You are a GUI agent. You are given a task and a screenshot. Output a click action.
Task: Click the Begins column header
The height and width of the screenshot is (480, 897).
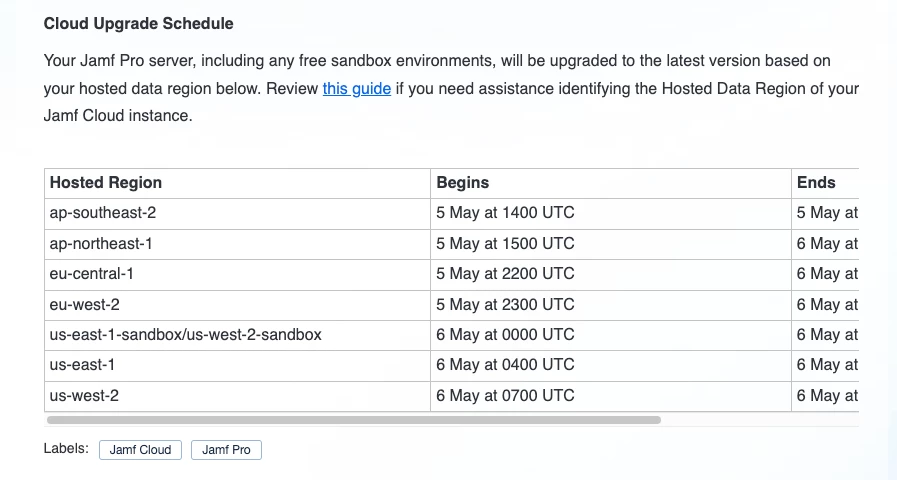pyautogui.click(x=610, y=183)
